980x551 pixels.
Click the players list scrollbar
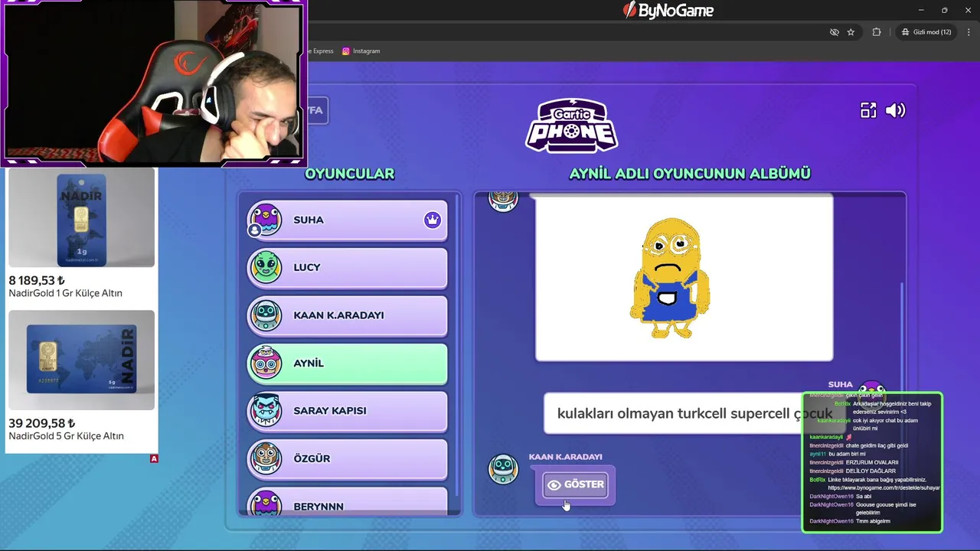[457, 344]
